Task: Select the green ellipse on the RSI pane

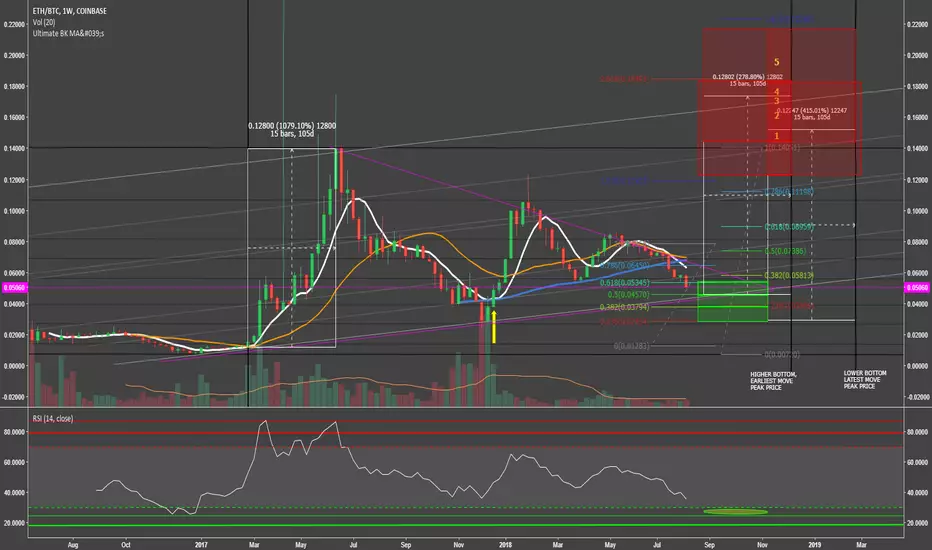Action: [735, 511]
